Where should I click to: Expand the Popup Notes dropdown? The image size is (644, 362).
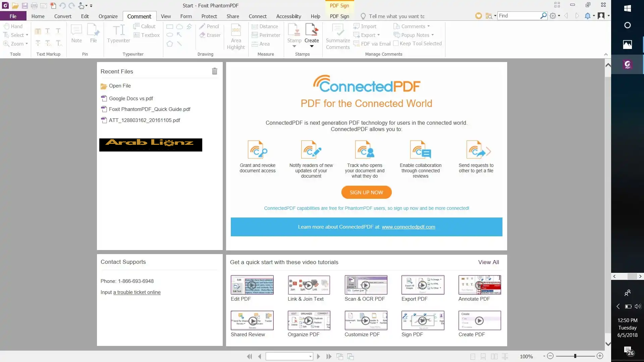[x=432, y=35]
